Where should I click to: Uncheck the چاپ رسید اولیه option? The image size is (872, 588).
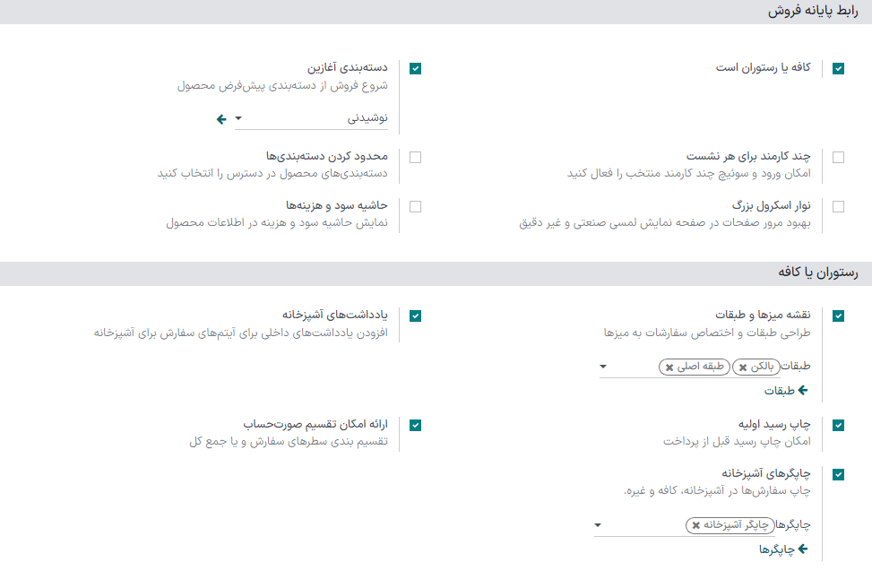838,425
